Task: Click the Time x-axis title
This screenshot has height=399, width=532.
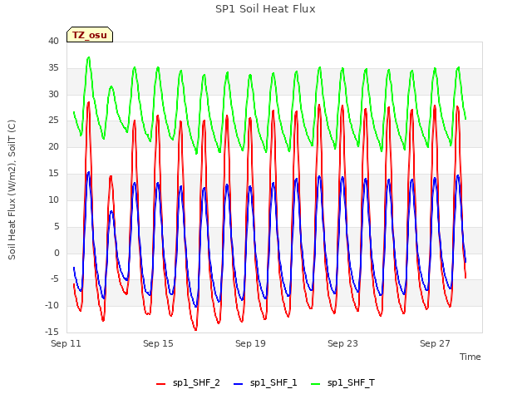Action: click(x=470, y=357)
